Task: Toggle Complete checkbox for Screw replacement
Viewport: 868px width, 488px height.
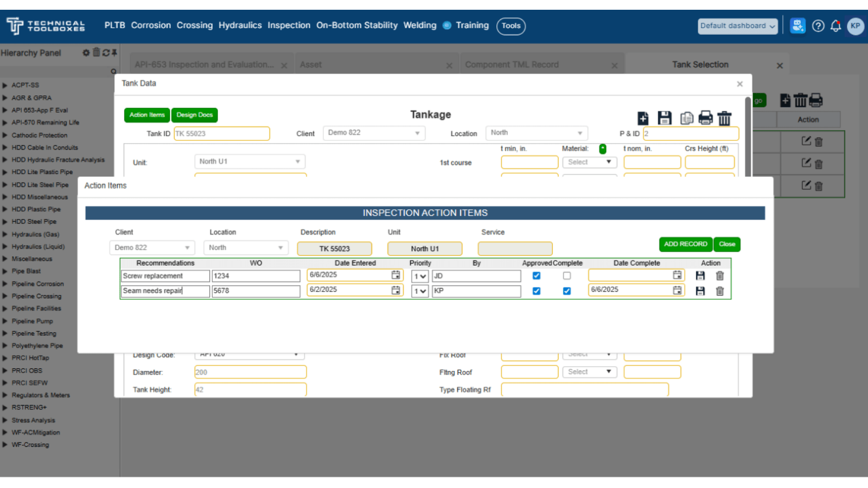Action: (x=567, y=276)
